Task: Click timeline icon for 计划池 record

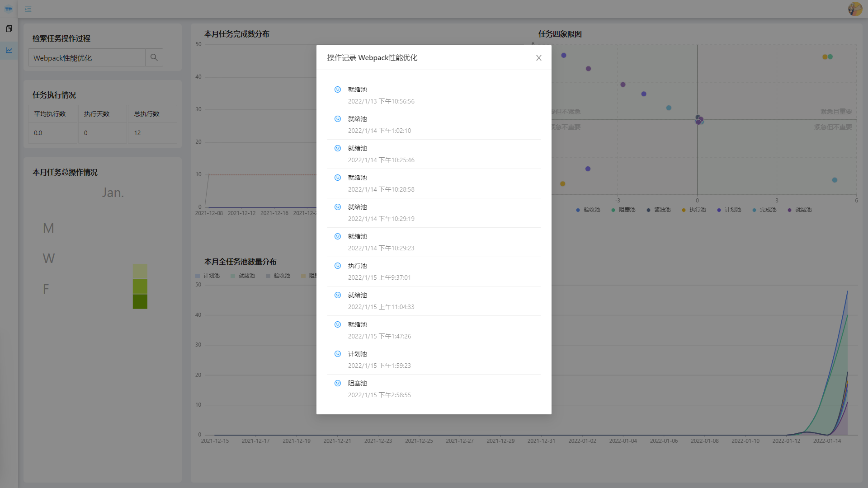Action: [x=337, y=354]
